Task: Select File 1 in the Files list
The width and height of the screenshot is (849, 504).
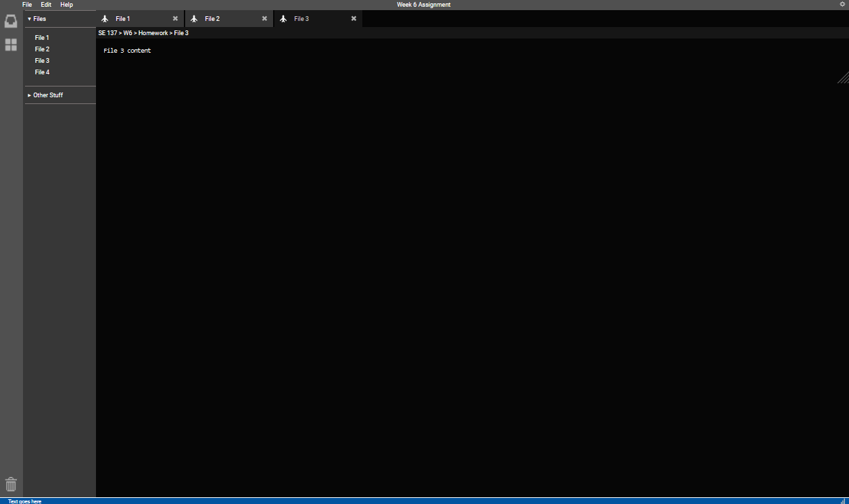Action: [x=42, y=38]
